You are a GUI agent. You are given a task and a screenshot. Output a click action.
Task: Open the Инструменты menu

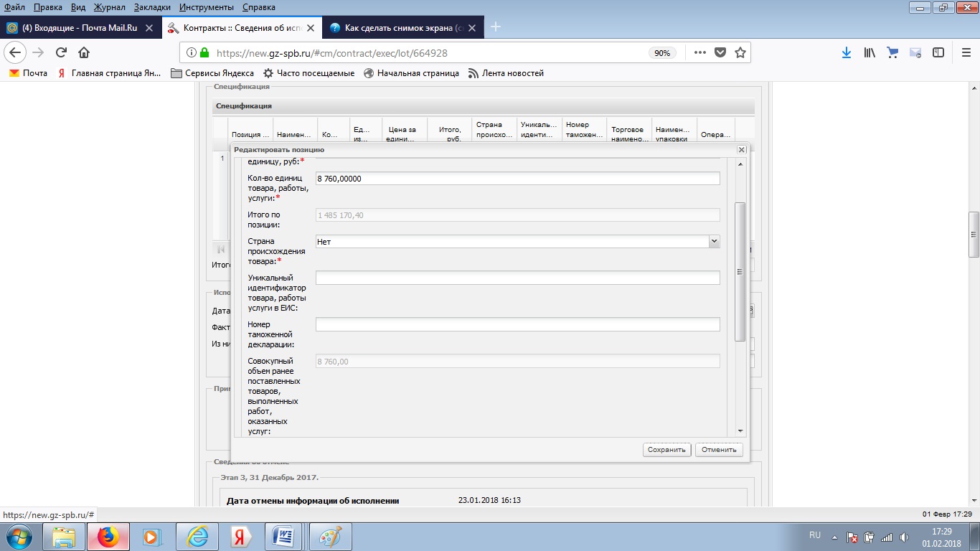coord(207,7)
